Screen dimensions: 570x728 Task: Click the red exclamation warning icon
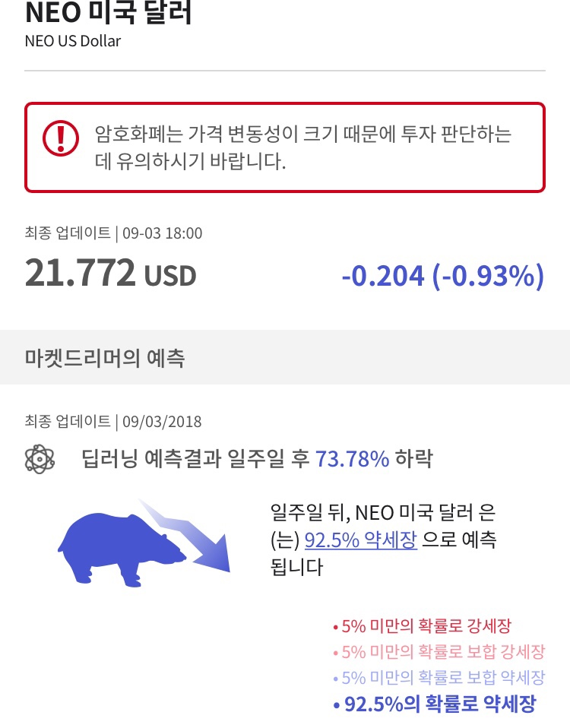click(x=60, y=138)
